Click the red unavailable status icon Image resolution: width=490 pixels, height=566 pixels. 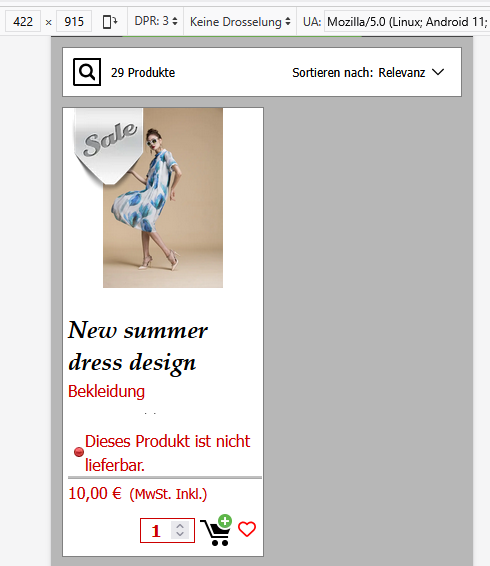click(79, 452)
